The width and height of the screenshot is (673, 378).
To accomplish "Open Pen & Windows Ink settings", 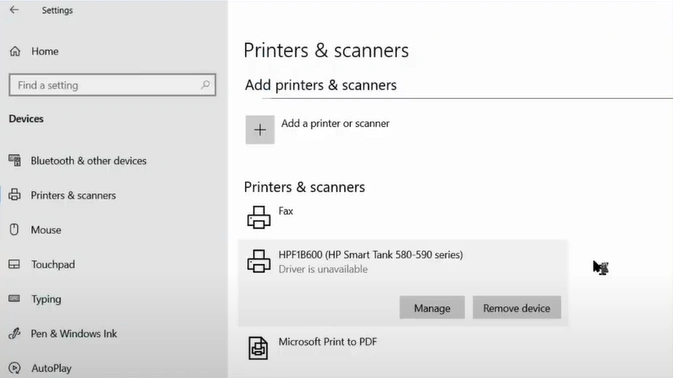I will coord(74,333).
